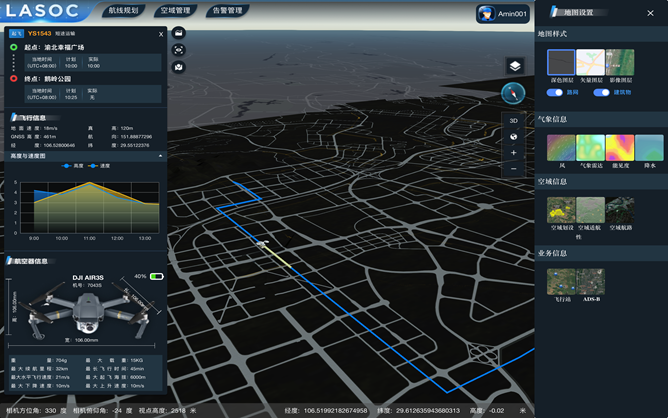Click the focus target tracking icon
The width and height of the screenshot is (668, 418).
(x=179, y=49)
